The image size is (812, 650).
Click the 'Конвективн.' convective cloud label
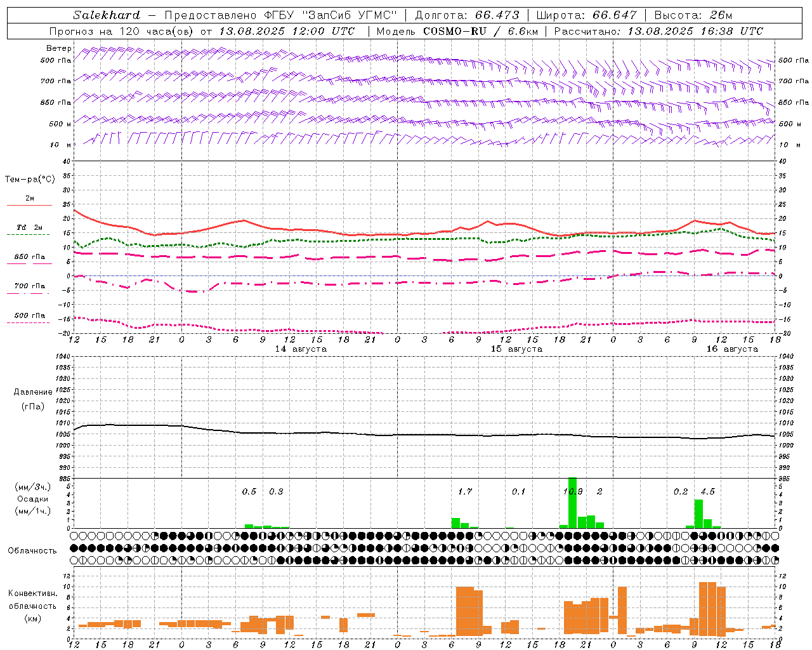tap(32, 594)
